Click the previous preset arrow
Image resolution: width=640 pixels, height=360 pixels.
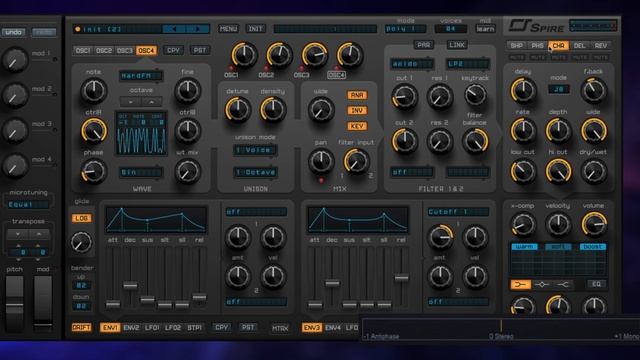click(174, 29)
